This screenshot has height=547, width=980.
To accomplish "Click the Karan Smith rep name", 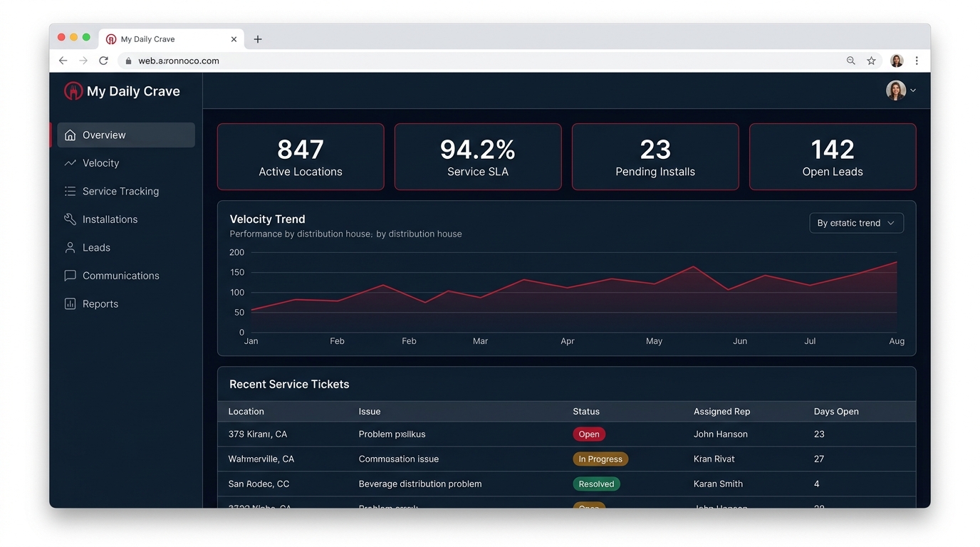I will point(718,484).
